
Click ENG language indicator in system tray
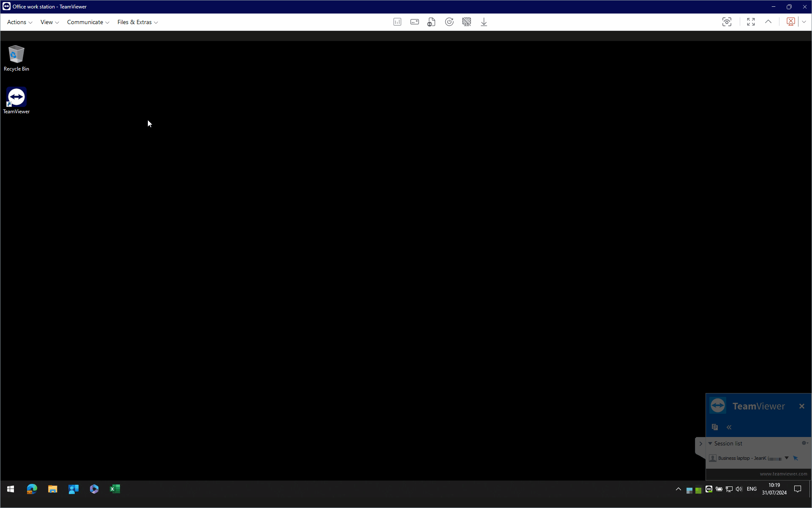[x=752, y=489]
